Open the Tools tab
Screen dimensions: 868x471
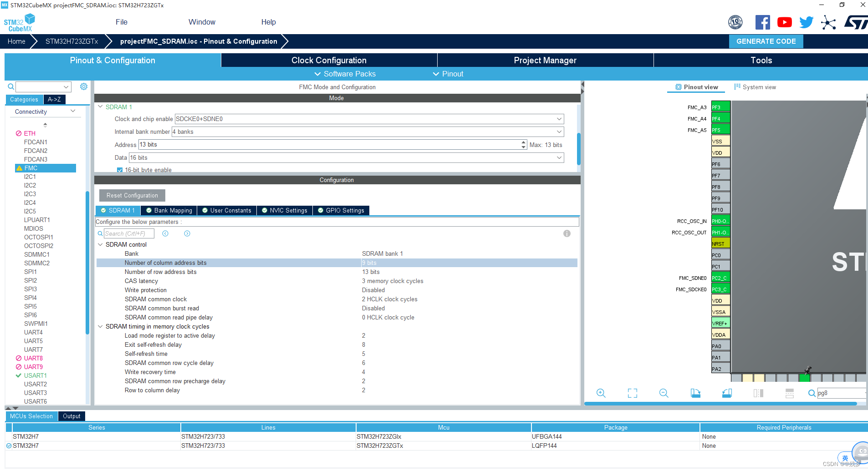761,60
